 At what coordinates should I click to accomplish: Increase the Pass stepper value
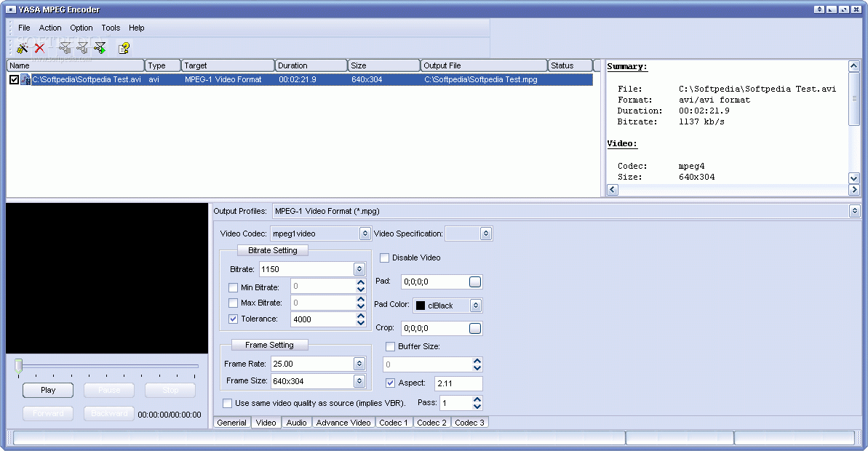[x=477, y=399]
